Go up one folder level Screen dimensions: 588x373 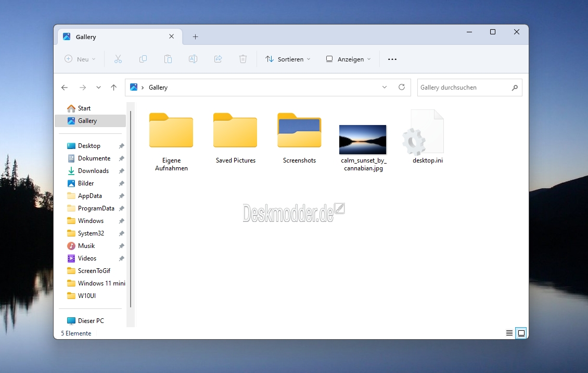click(113, 88)
